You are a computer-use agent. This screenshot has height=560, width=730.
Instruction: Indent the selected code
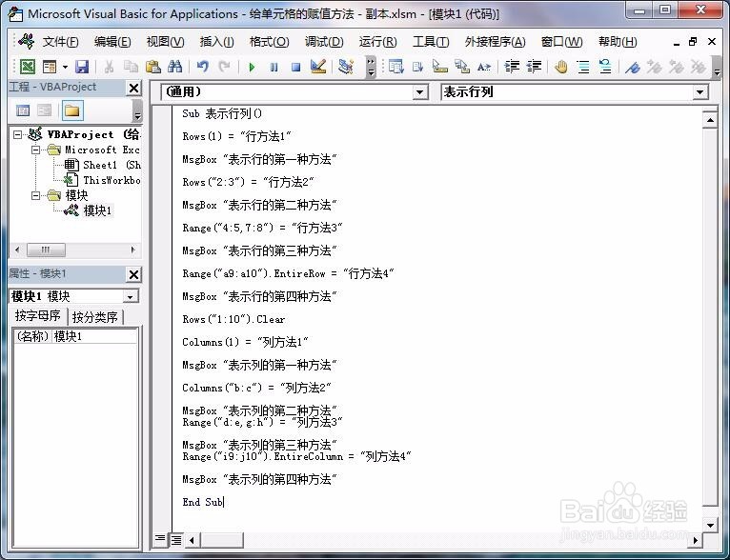512,67
